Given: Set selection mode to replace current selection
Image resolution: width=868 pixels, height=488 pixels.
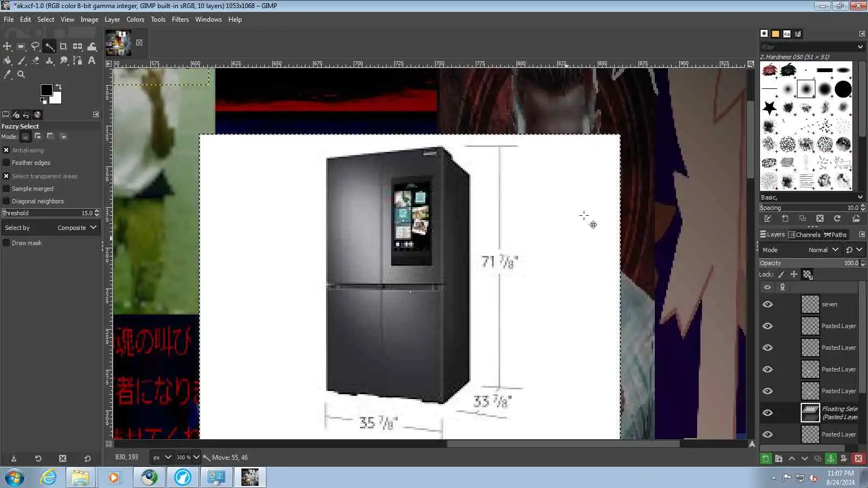Looking at the screenshot, I should [x=25, y=137].
